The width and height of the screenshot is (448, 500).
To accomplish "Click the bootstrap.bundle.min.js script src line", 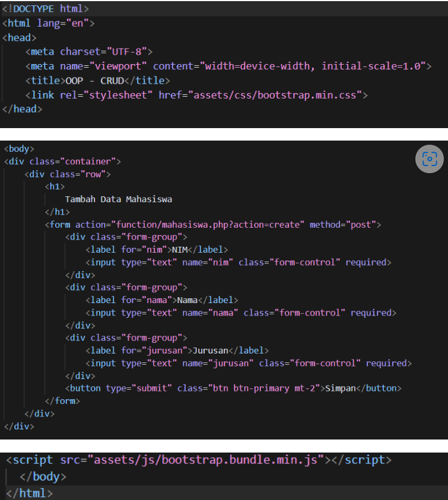I will tap(199, 460).
